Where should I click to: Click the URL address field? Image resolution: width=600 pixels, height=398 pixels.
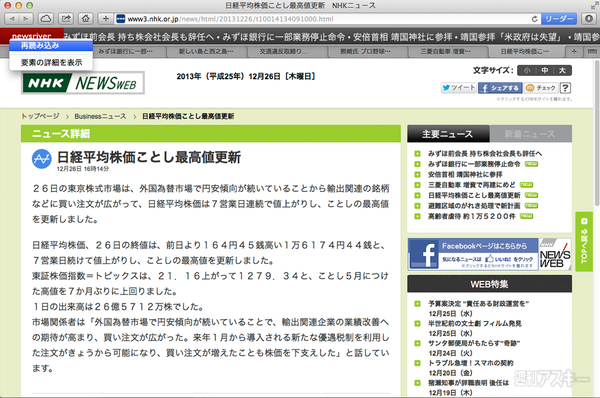[x=327, y=19]
